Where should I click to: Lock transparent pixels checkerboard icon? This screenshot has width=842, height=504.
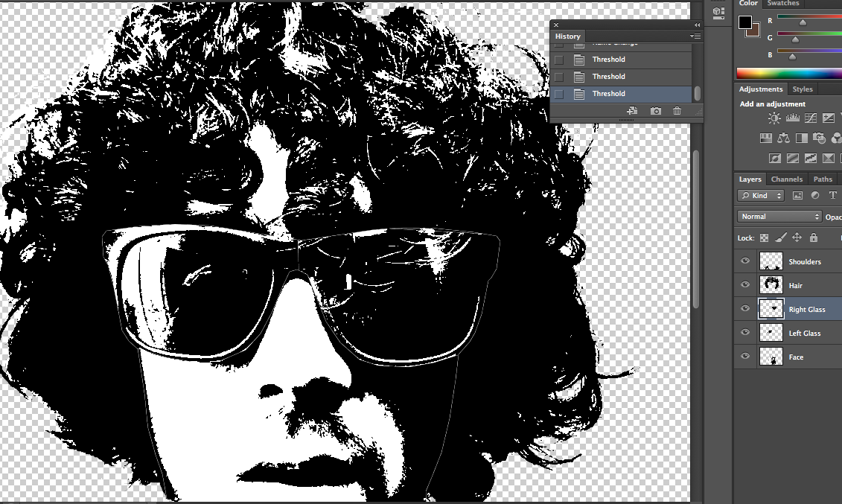point(764,237)
